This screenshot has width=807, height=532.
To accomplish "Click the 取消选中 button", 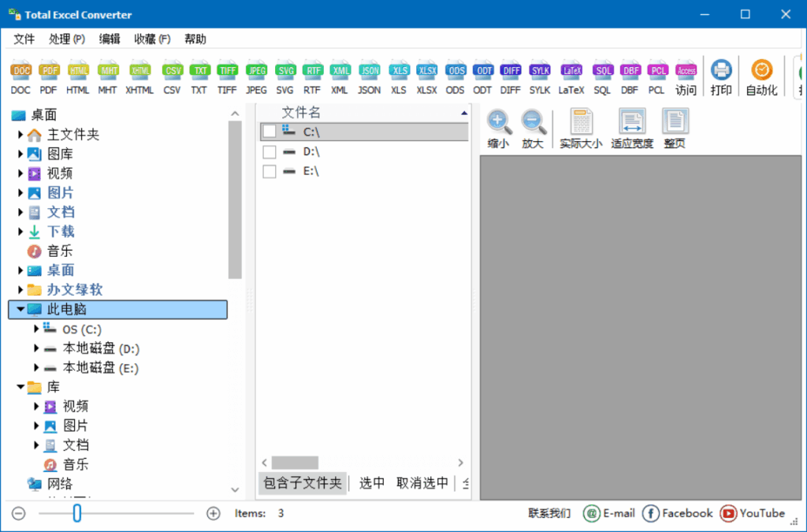I will [x=422, y=483].
